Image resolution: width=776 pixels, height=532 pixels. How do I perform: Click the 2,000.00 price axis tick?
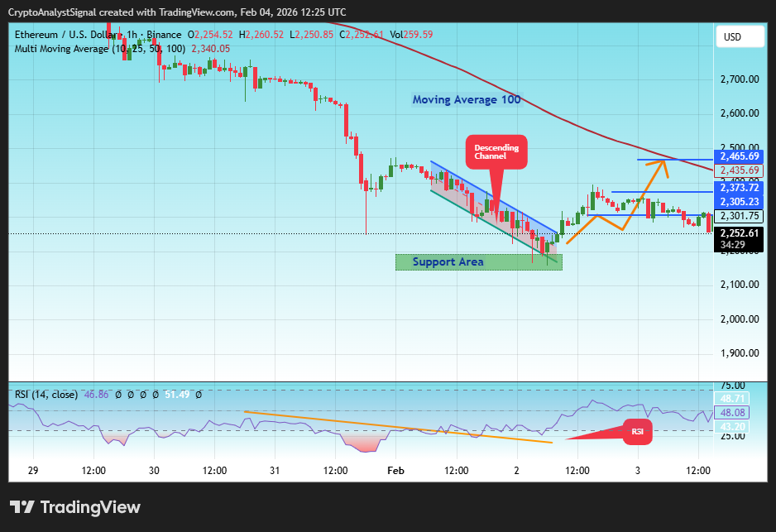(740, 319)
